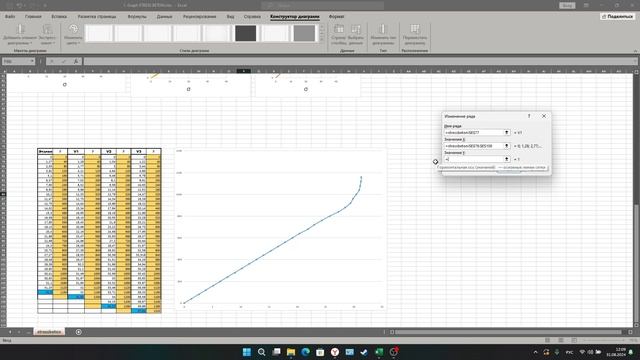This screenshot has height=360, width=640.
Task: Click the horizontal scrollbar at bottom
Action: (508, 332)
